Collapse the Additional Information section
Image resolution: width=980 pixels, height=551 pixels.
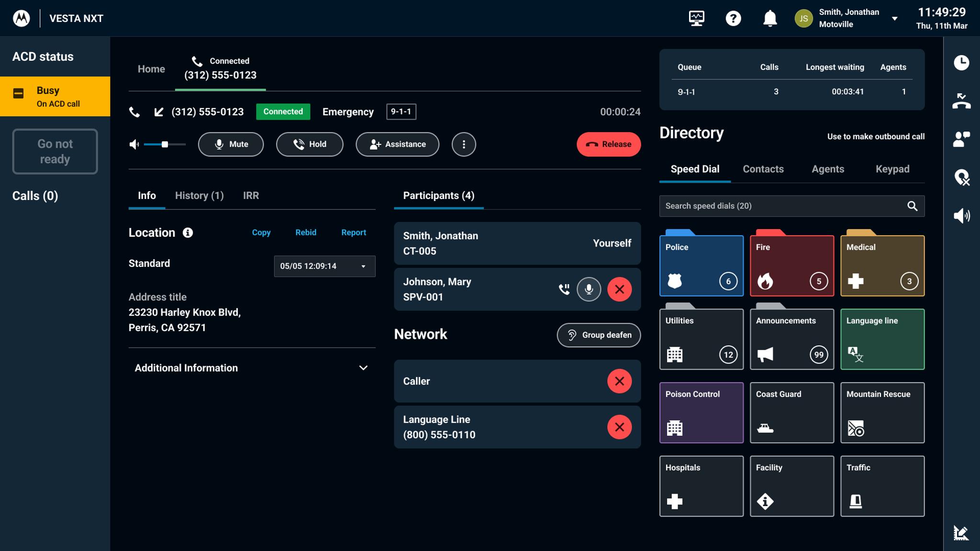tap(364, 367)
